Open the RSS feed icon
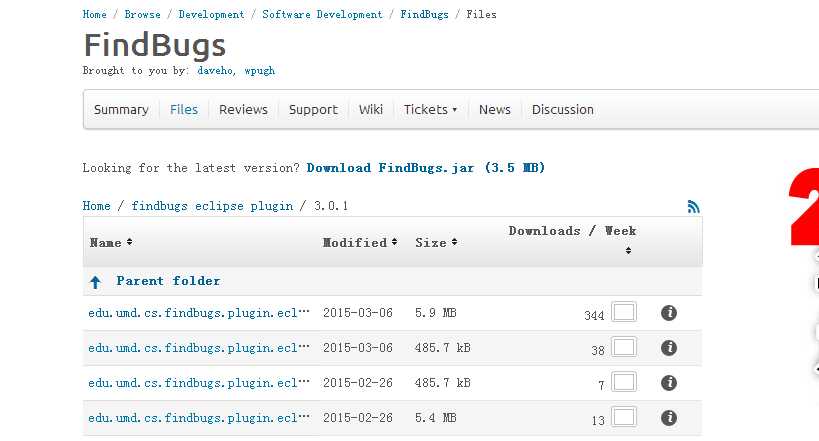This screenshot has height=441, width=819. (694, 207)
